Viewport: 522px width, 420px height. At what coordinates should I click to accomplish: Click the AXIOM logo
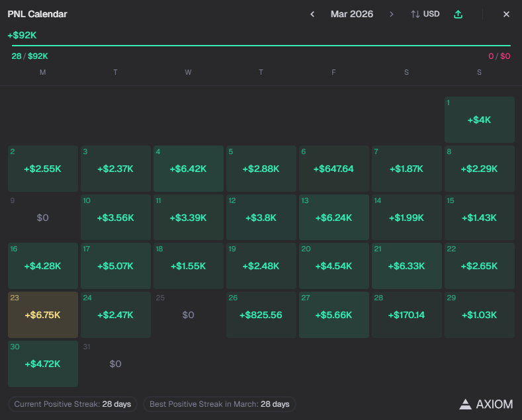(486, 404)
